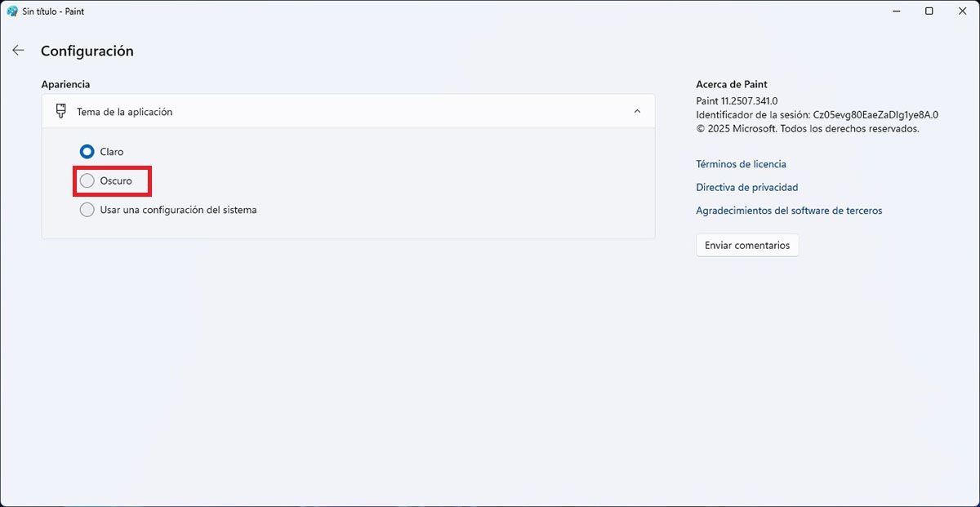Collapse the Tema de la aplicación chevron
The width and height of the screenshot is (980, 507).
(x=637, y=111)
